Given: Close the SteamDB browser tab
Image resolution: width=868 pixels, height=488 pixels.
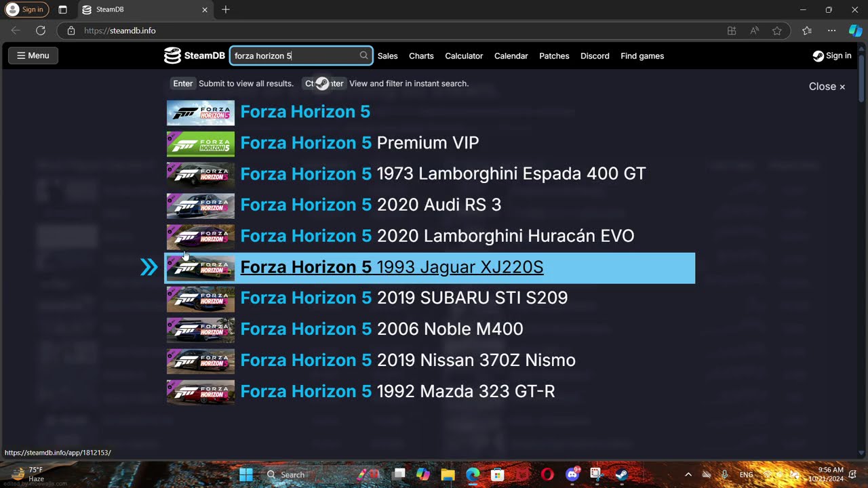Looking at the screenshot, I should point(205,9).
